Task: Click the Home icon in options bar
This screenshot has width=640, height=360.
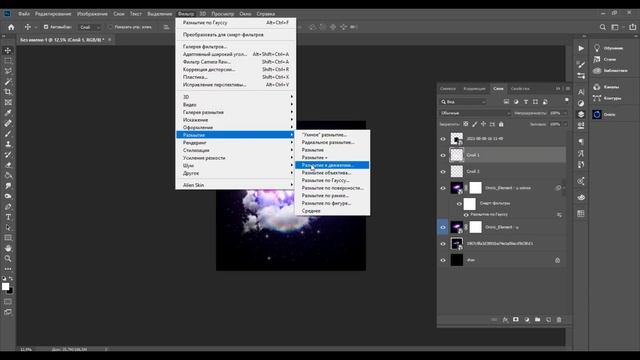Action: (11, 27)
